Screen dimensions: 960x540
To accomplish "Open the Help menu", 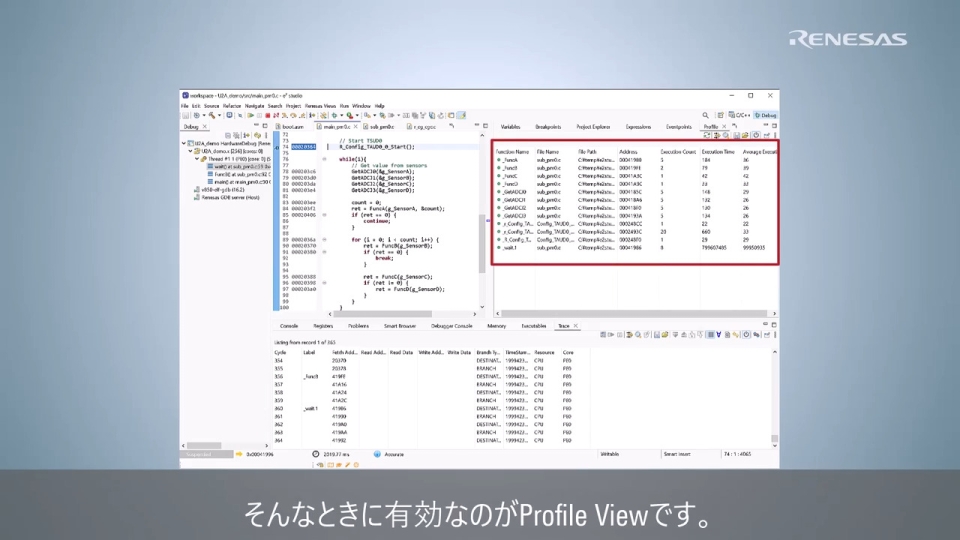I will pos(380,106).
